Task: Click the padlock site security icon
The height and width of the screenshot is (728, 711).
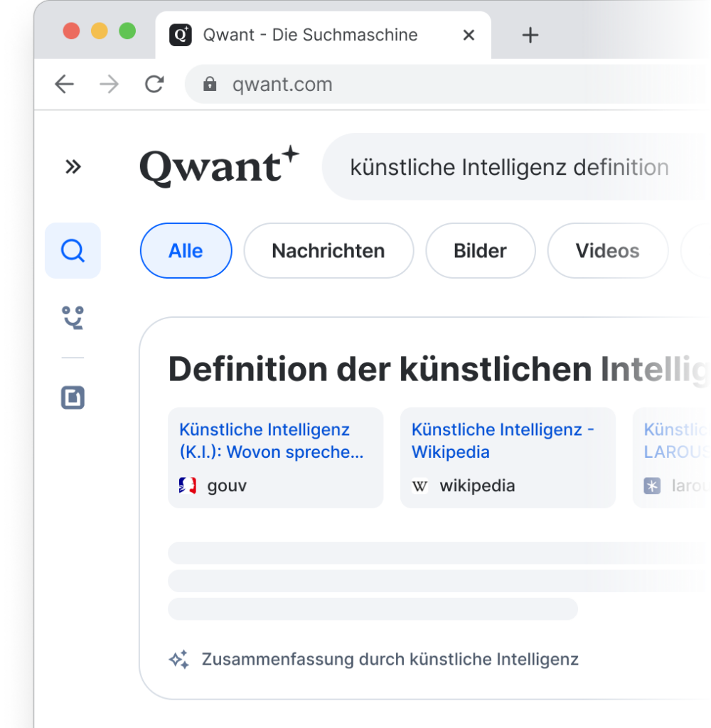Action: [210, 85]
